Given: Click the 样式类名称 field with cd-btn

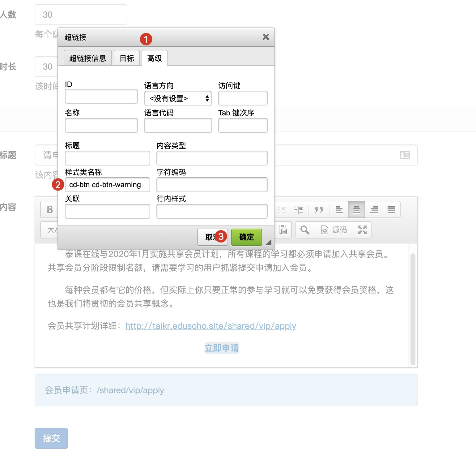Looking at the screenshot, I should [108, 185].
